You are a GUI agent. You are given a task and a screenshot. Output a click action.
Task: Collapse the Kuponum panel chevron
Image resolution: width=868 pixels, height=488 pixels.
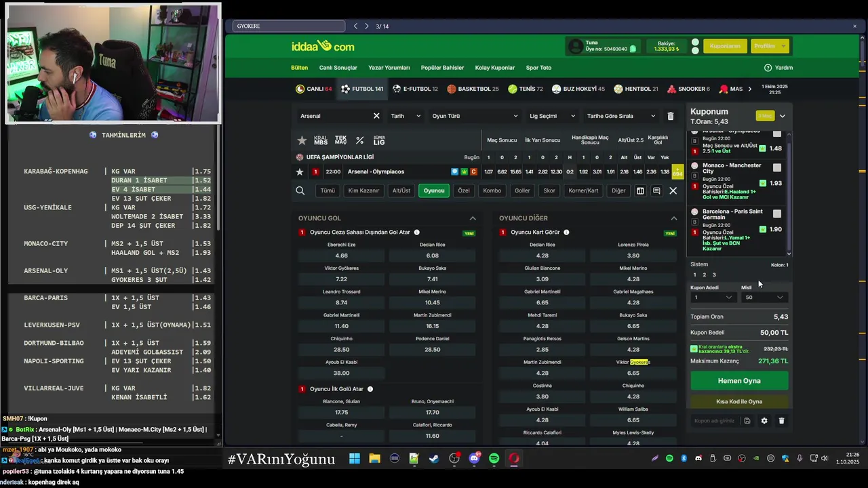tap(783, 116)
